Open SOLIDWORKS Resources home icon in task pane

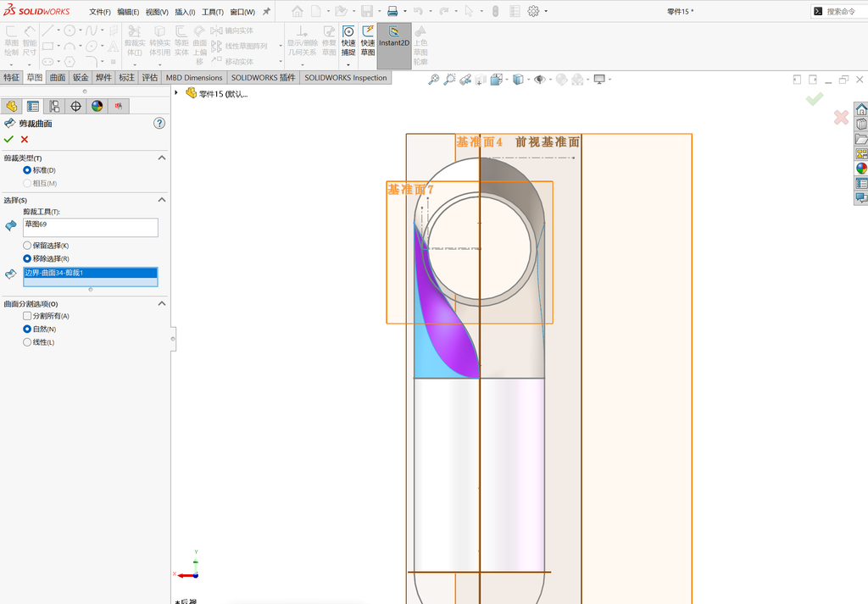(x=861, y=109)
